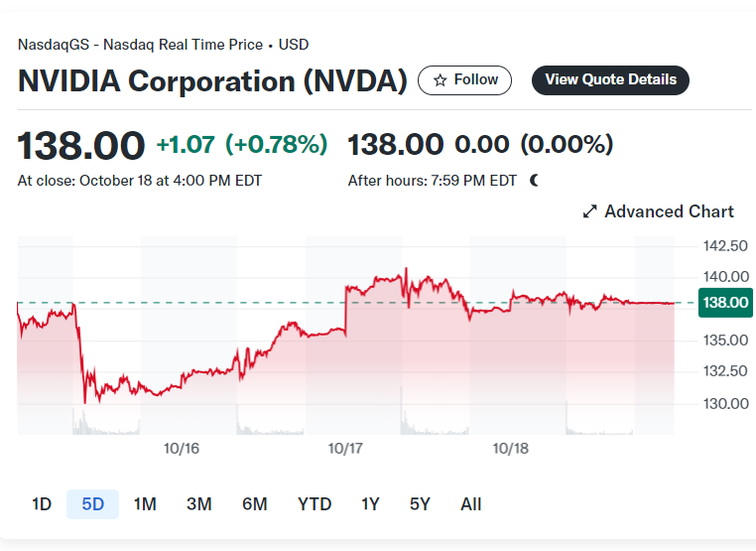Click the star icon in Follow button
Image resolution: width=756 pixels, height=551 pixels.
[441, 80]
